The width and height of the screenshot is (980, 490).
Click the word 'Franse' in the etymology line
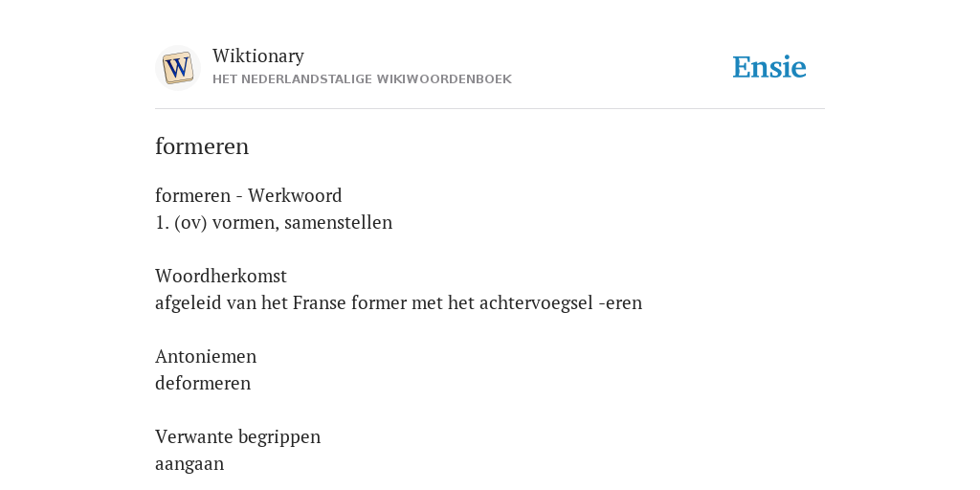(x=320, y=303)
